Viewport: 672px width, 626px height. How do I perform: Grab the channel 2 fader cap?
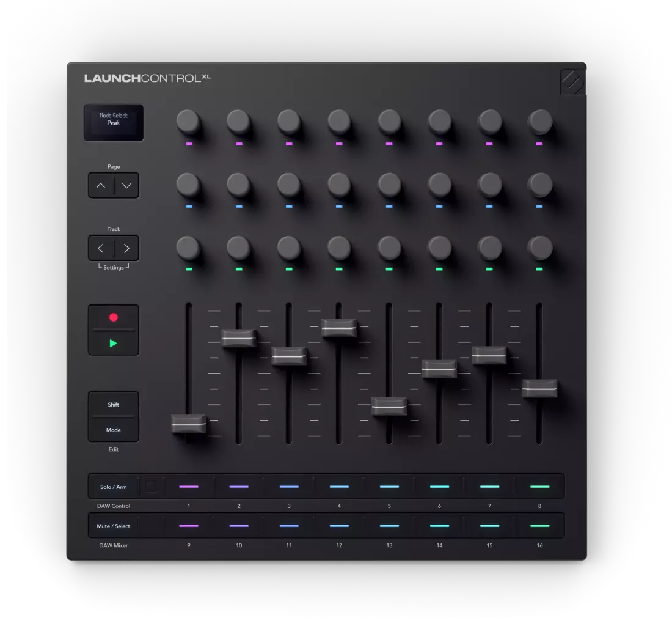(239, 338)
